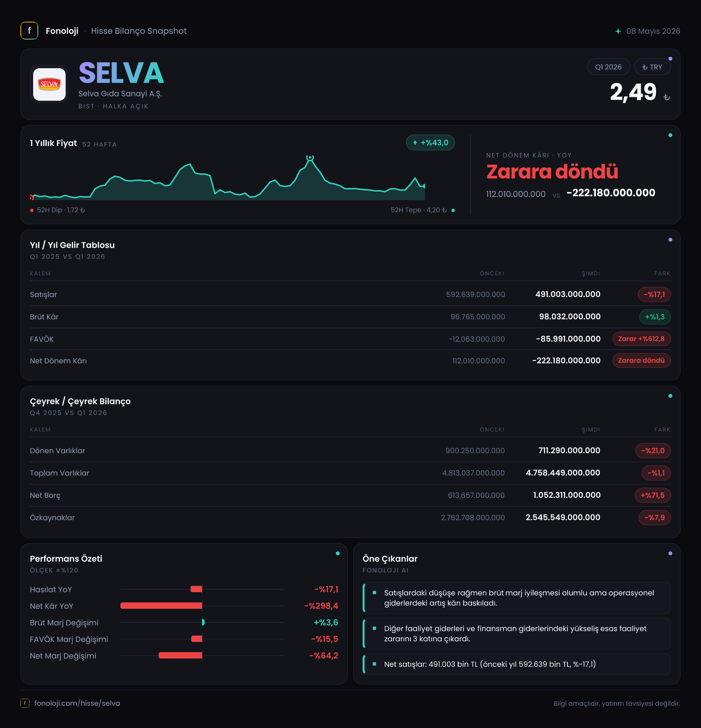Click the SELVA company logo thumbnail
This screenshot has width=701, height=728.
coord(49,84)
